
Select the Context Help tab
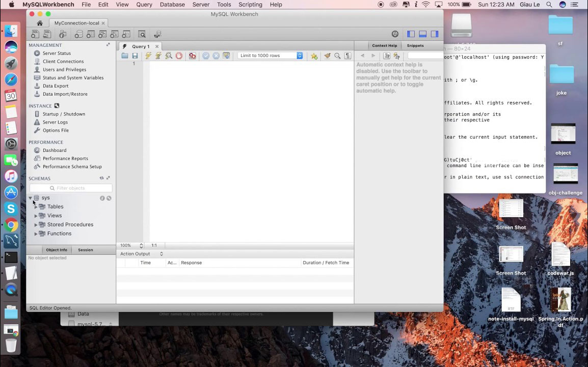click(x=384, y=45)
